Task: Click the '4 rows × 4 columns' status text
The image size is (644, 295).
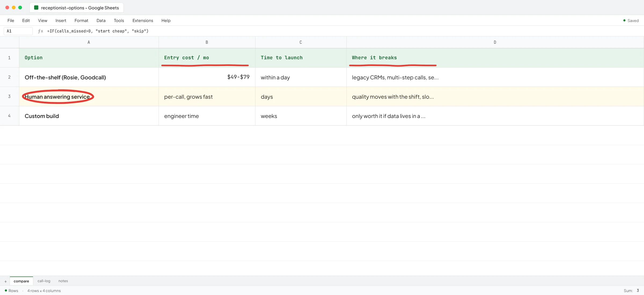Action: point(44,291)
